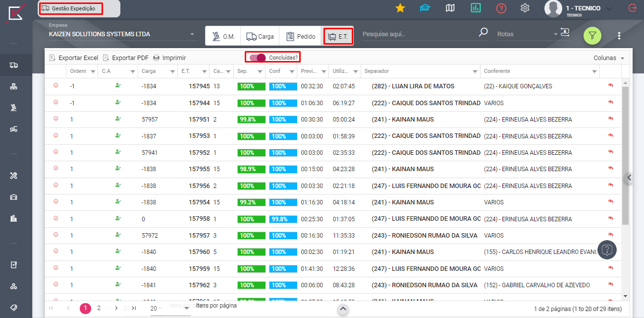The width and height of the screenshot is (644, 318).
Task: Switch to the O.M. tab
Action: (x=223, y=36)
